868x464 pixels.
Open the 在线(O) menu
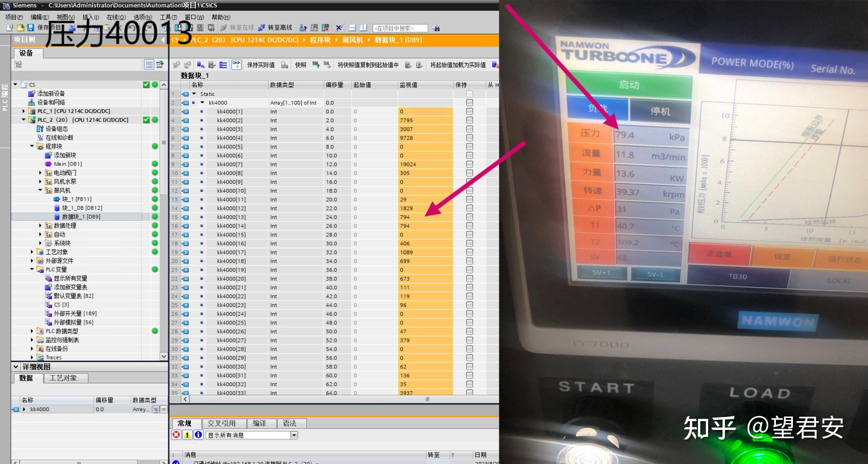(116, 17)
